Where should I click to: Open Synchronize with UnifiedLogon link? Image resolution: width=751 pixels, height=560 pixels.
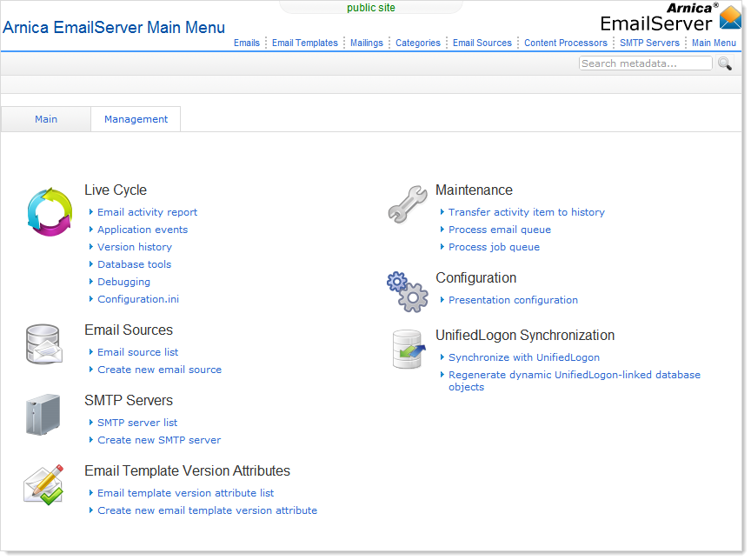click(523, 357)
